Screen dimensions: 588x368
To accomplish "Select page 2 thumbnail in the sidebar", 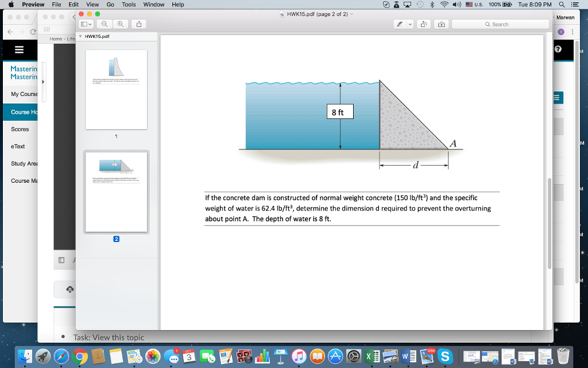I will [117, 192].
